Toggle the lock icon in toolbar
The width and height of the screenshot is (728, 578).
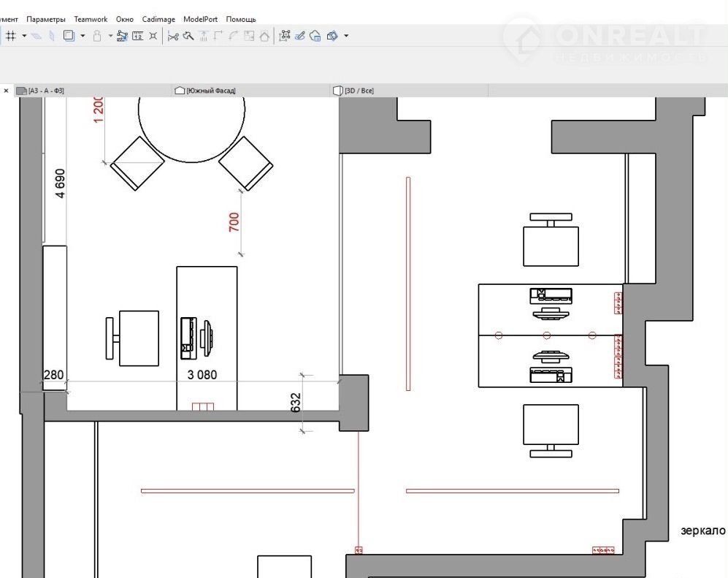click(x=96, y=35)
